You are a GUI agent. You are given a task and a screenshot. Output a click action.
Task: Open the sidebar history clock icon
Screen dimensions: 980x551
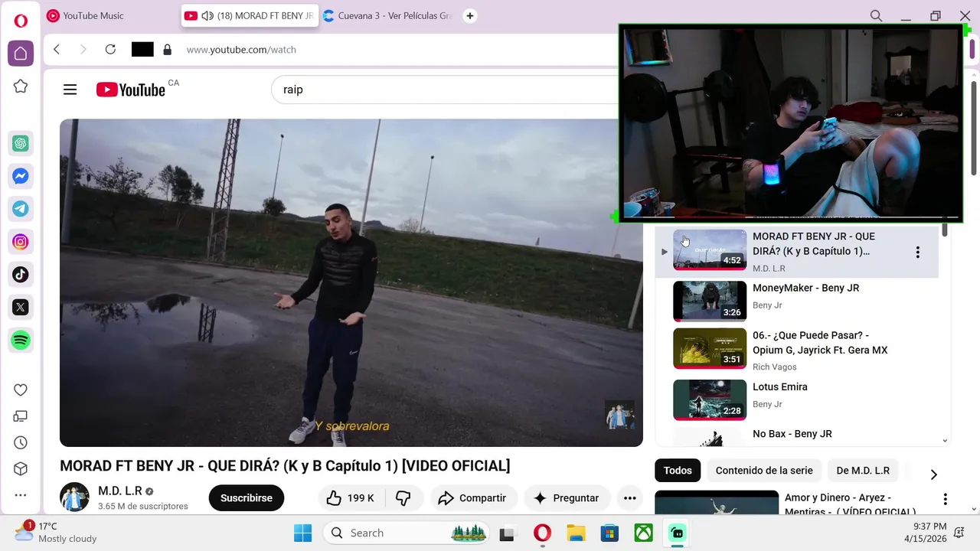point(21,443)
